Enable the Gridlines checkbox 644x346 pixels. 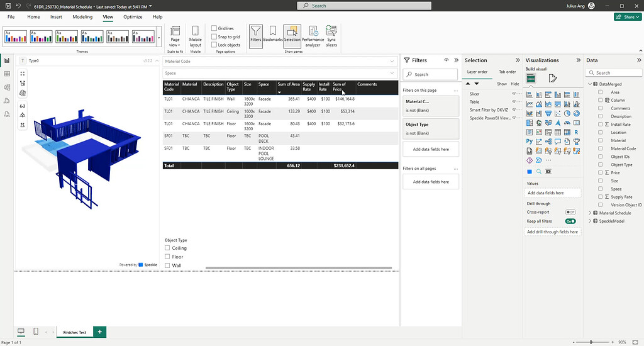click(x=214, y=28)
